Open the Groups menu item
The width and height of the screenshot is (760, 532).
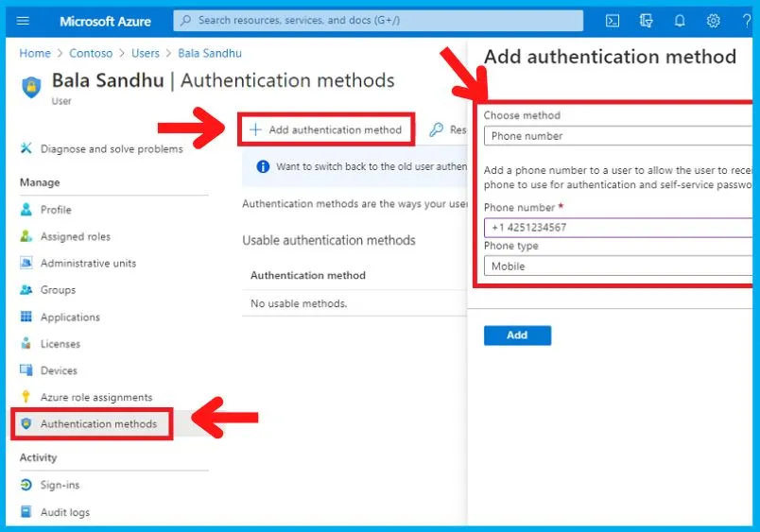pyautogui.click(x=59, y=290)
